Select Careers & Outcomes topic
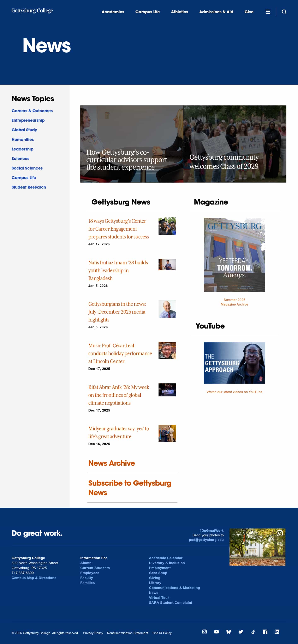This screenshot has width=298, height=644. click(32, 111)
